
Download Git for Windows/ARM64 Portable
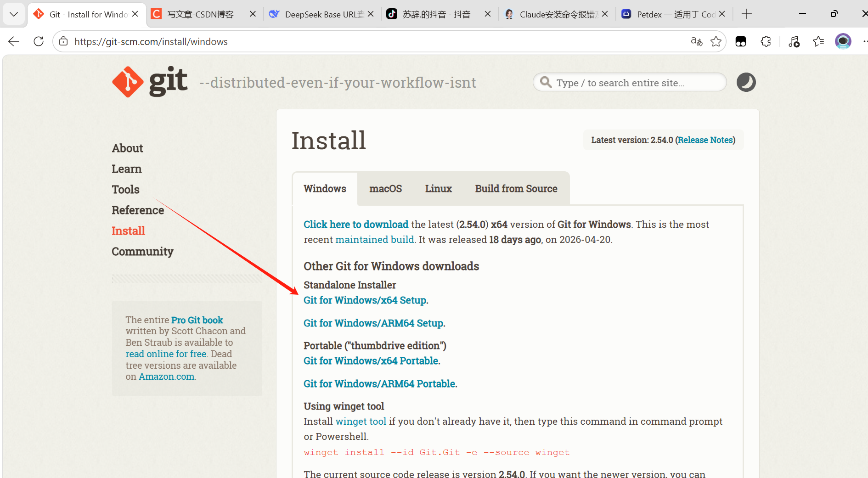click(x=379, y=384)
